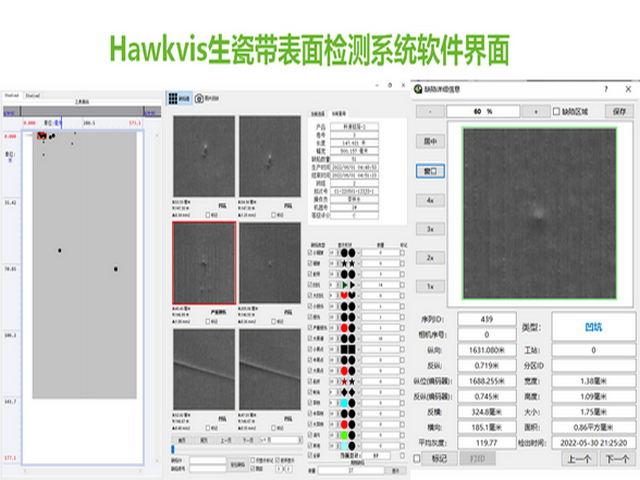Select the black squares shape icon
This screenshot has width=640, height=480.
(344, 349)
